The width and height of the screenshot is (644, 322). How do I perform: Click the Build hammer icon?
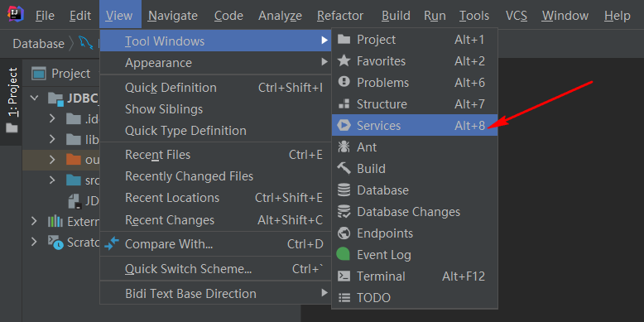coord(344,168)
